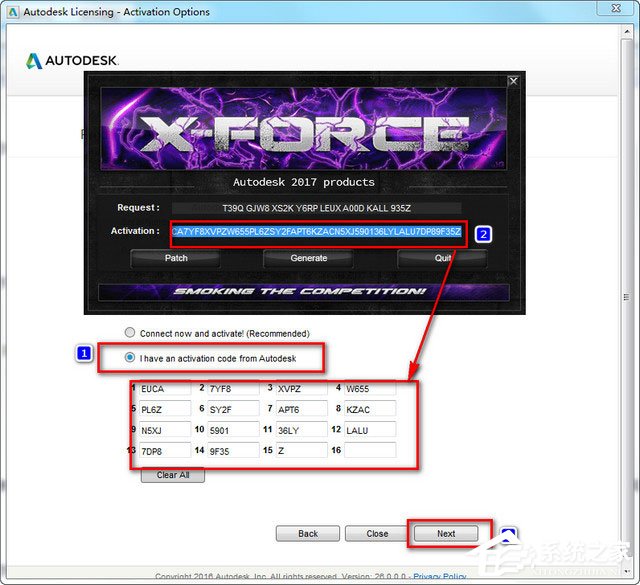Go Back to the previous step
Image resolution: width=640 pixels, height=585 pixels.
(x=308, y=534)
